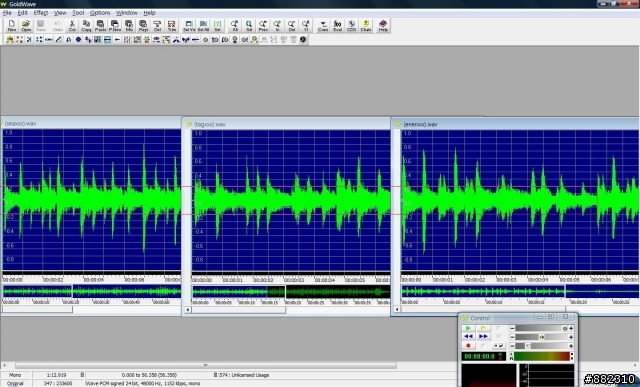The height and width of the screenshot is (387, 640).
Task: Click the P.New paste-new icon
Action: tap(115, 26)
